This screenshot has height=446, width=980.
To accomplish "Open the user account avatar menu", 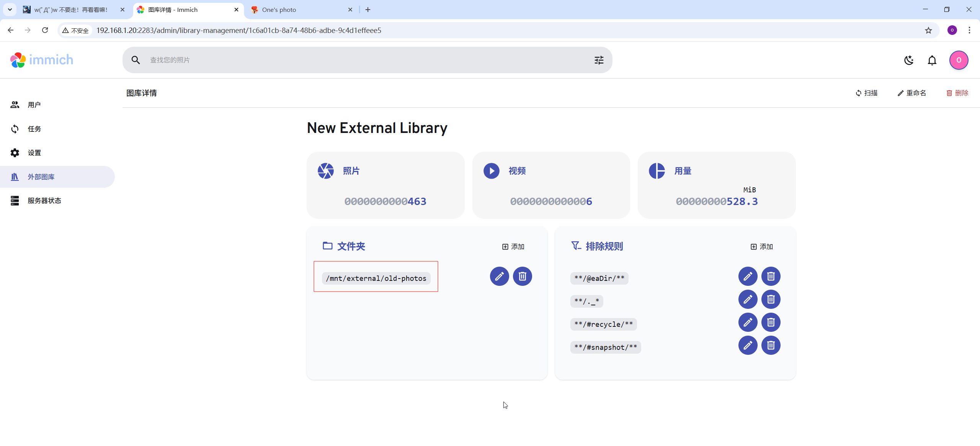I will pos(959,60).
